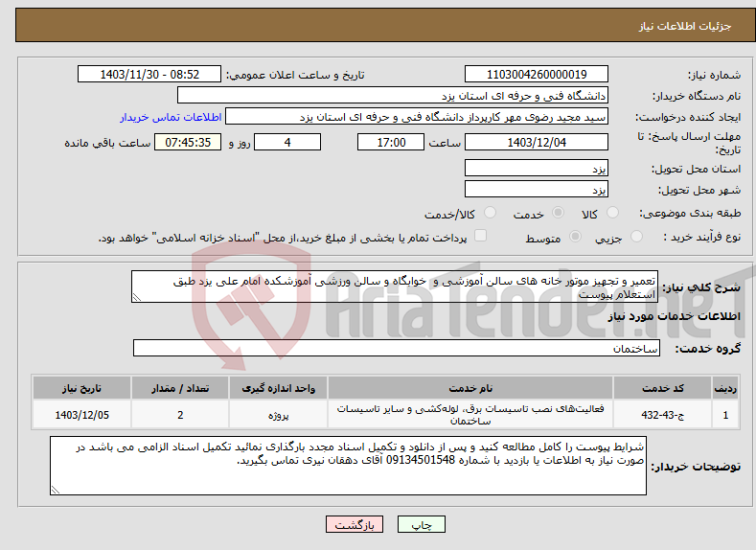Click the need date cell 1403/12/05
756x550 pixels.
[x=82, y=415]
